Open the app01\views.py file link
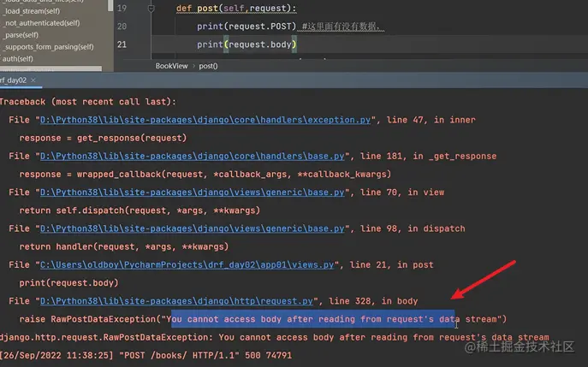 [187, 264]
